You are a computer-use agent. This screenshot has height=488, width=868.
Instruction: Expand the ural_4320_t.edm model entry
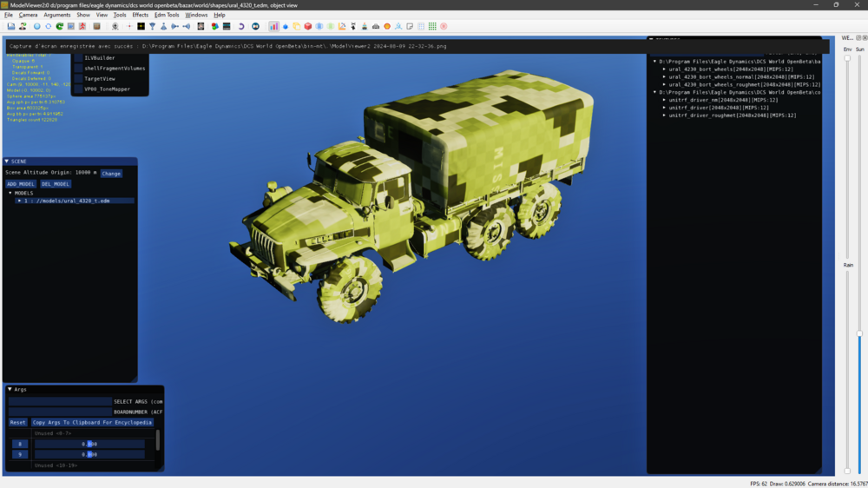pos(19,201)
